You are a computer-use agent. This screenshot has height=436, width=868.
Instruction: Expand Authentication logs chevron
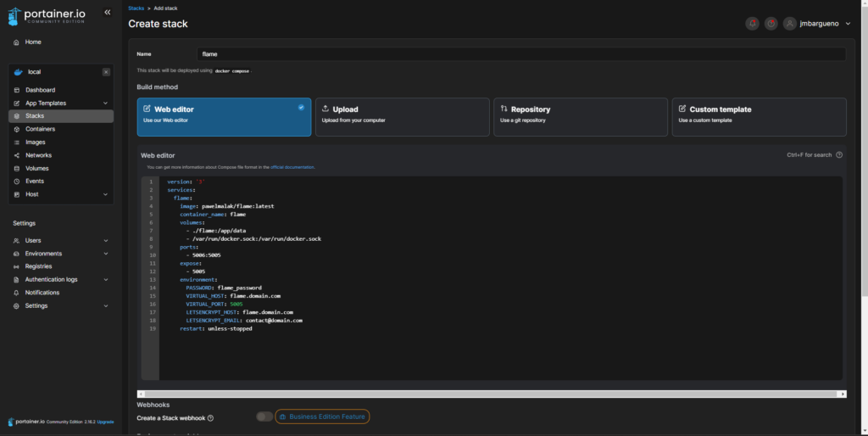click(x=106, y=280)
